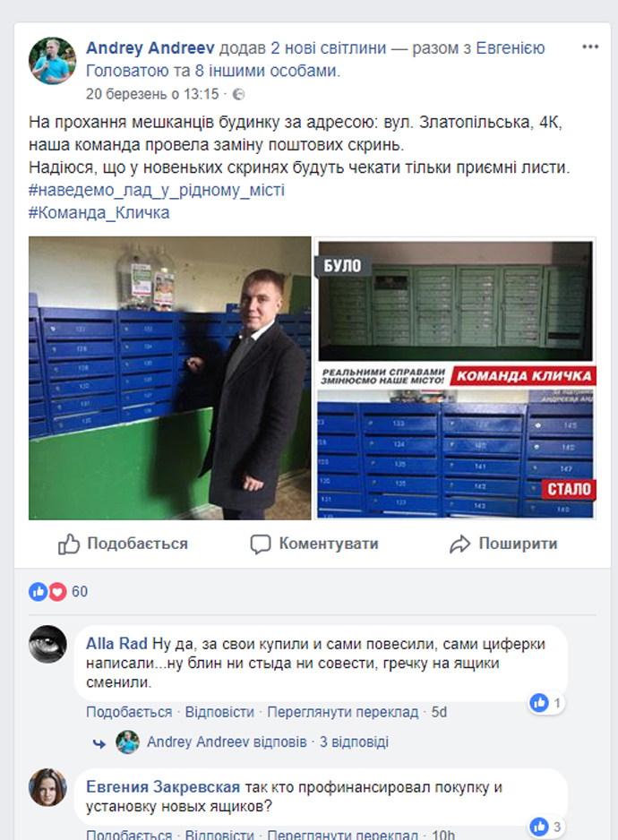Open the 8 іншими особами tagged list

[267, 71]
